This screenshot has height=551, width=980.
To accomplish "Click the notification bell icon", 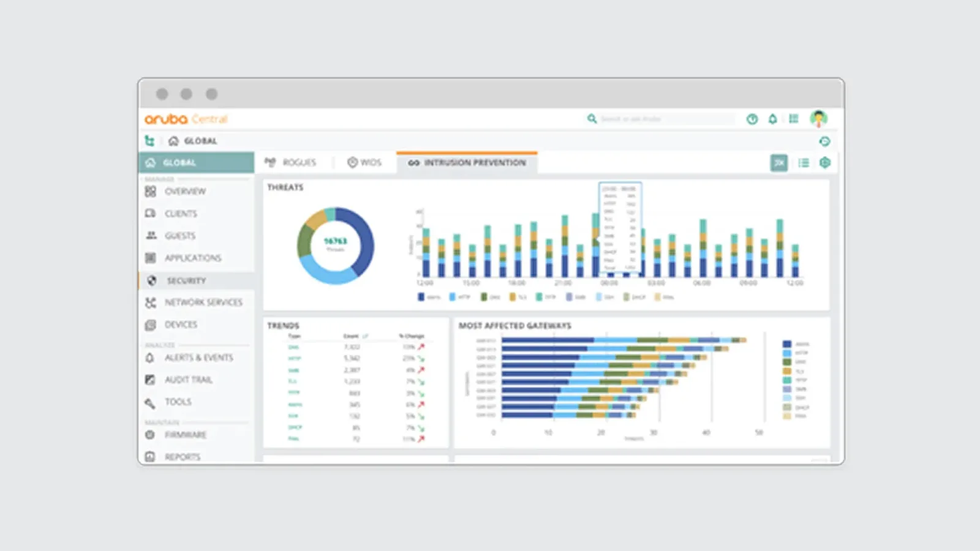I will pyautogui.click(x=772, y=119).
